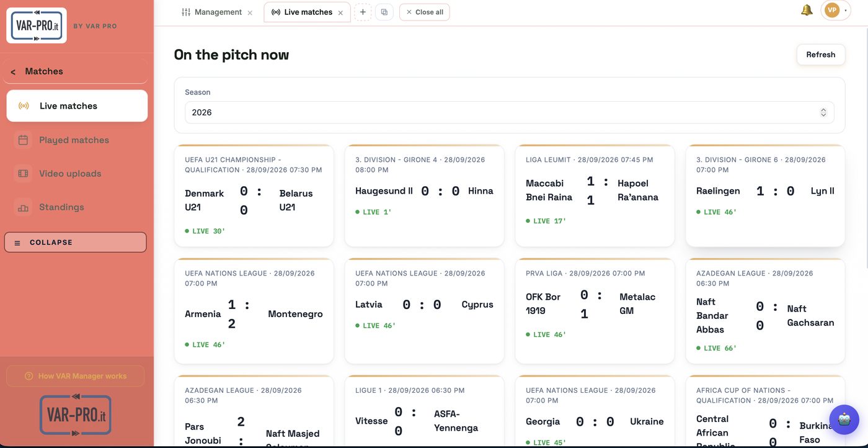This screenshot has width=868, height=448.
Task: Open the Season 2026 dropdown
Action: click(x=509, y=112)
